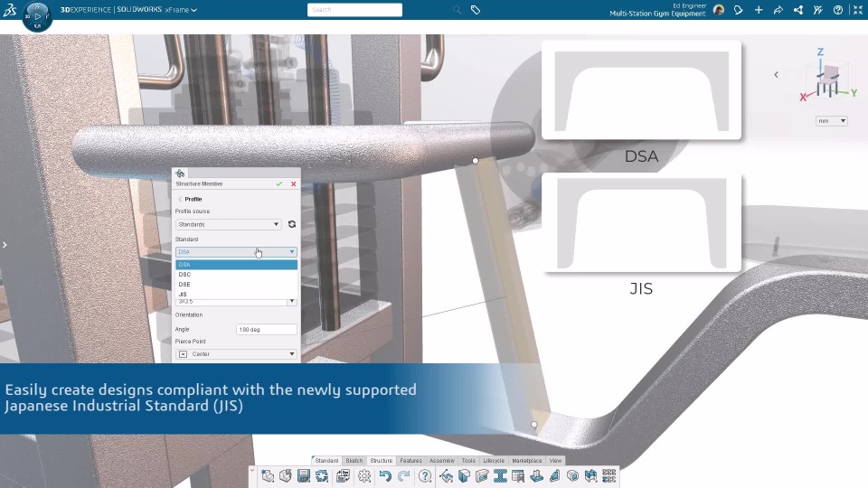This screenshot has height=488, width=868.
Task: Open the gear settings toolbar icon
Action: tap(364, 476)
